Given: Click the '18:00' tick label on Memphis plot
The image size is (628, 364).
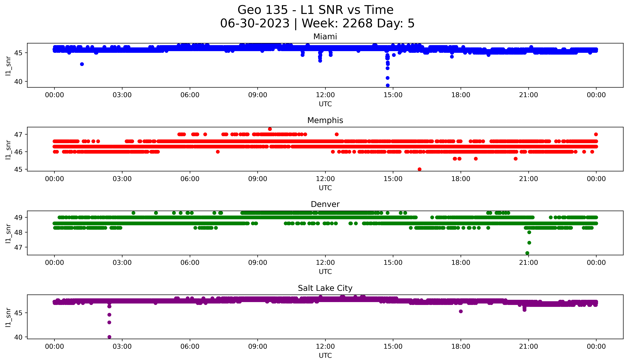Looking at the screenshot, I should point(461,179).
